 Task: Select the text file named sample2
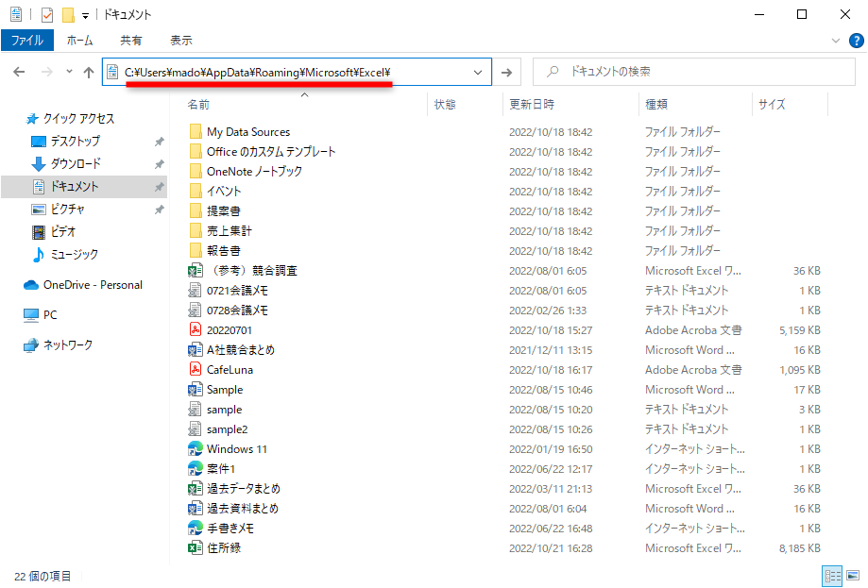coord(227,429)
